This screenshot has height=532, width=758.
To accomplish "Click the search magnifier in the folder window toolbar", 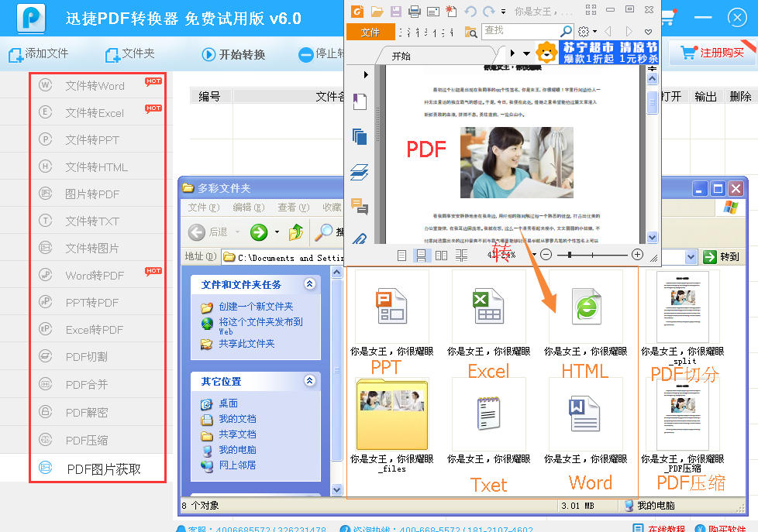I will 323,232.
